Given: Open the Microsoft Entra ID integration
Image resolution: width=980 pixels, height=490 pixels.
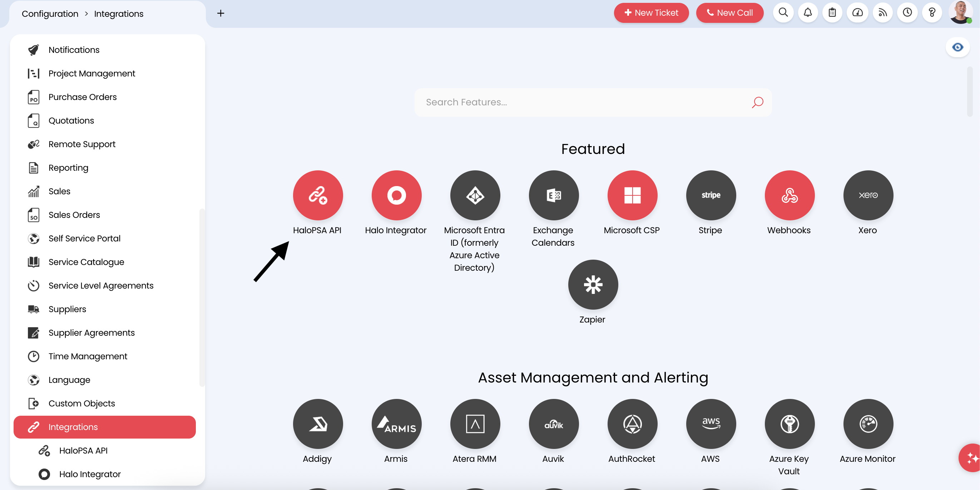Looking at the screenshot, I should pyautogui.click(x=475, y=195).
